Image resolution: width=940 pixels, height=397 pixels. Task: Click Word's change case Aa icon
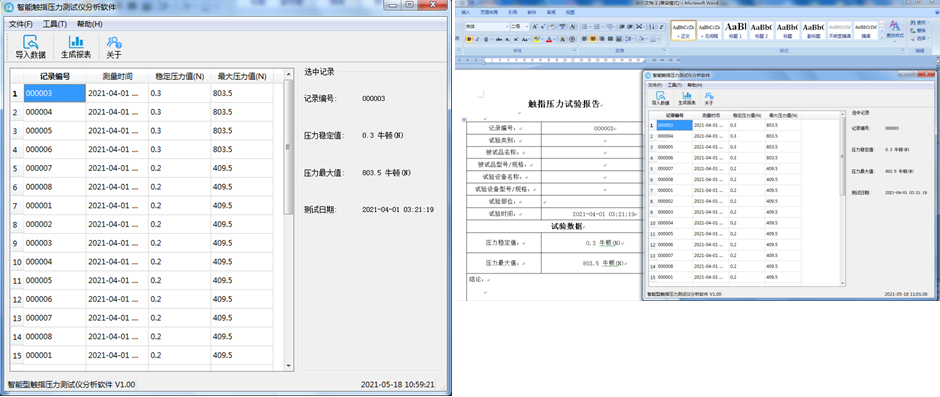(x=525, y=40)
